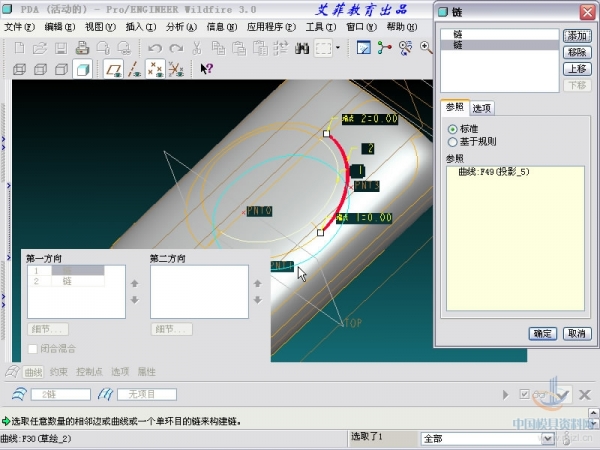Click the Paste icon

coord(239,48)
